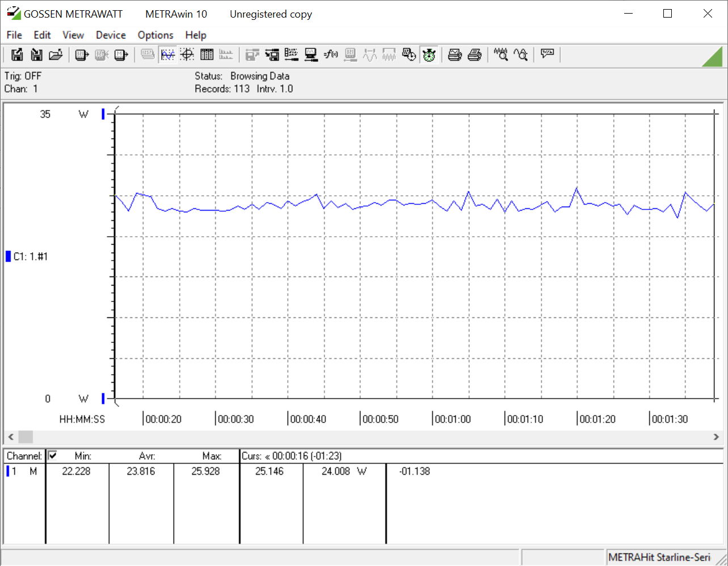Click the Status: Browsing Data text
Image resolution: width=728 pixels, height=566 pixels.
[242, 76]
